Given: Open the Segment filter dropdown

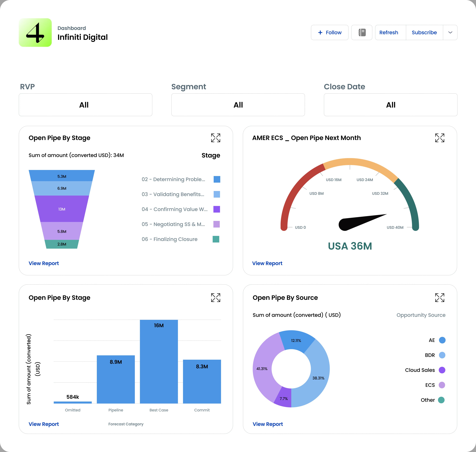Looking at the screenshot, I should [x=238, y=105].
